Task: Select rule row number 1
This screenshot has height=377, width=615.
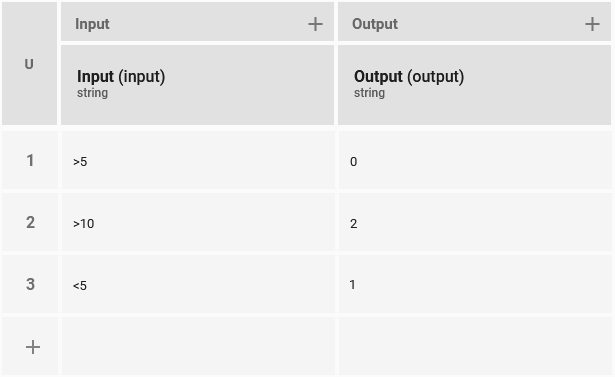Action: coord(30,160)
